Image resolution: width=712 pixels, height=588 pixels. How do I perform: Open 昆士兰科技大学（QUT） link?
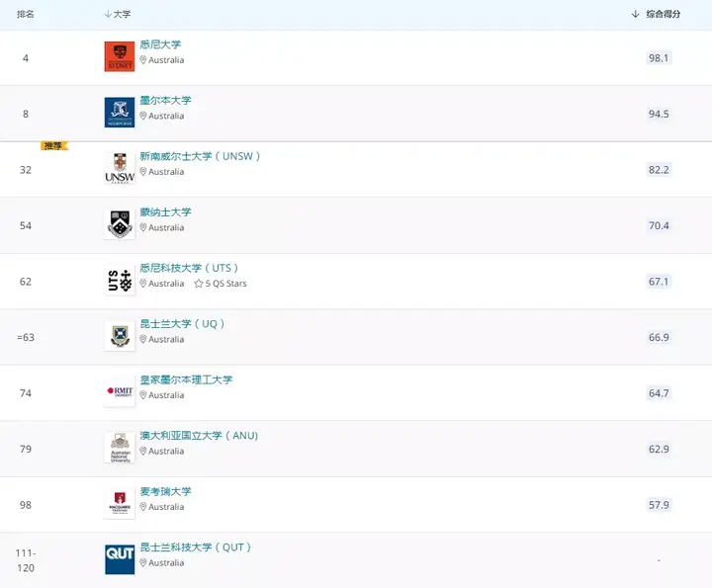[196, 547]
